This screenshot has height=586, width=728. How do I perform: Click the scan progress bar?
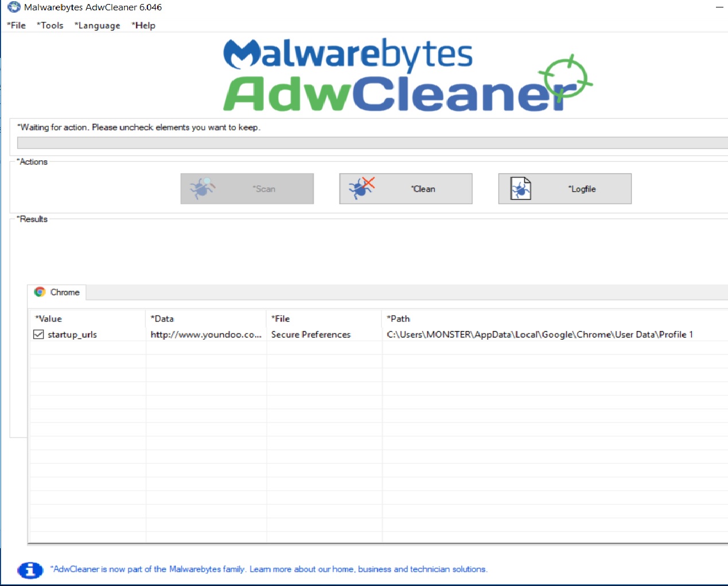point(372,143)
